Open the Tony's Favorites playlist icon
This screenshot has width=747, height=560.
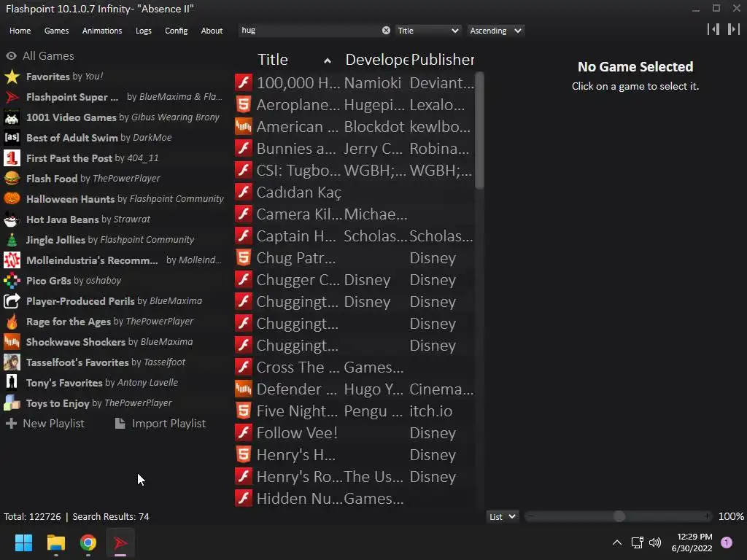pos(12,382)
